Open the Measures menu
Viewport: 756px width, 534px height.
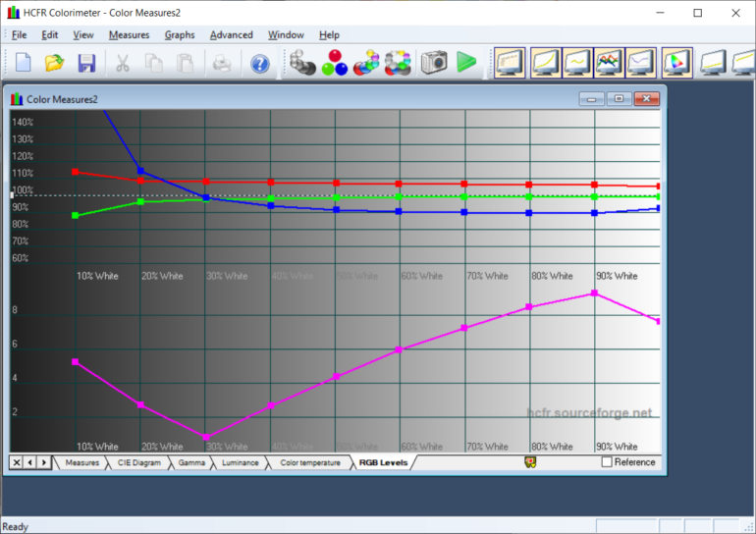tap(129, 35)
